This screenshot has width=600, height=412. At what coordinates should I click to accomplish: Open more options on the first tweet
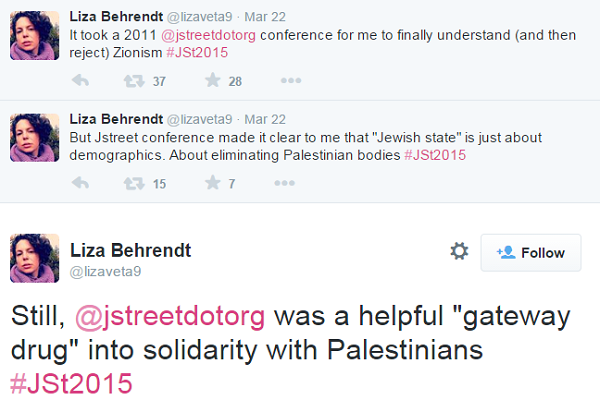(291, 80)
